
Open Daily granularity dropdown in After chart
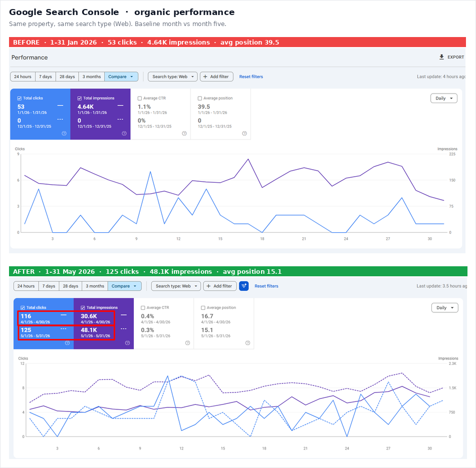click(x=445, y=308)
